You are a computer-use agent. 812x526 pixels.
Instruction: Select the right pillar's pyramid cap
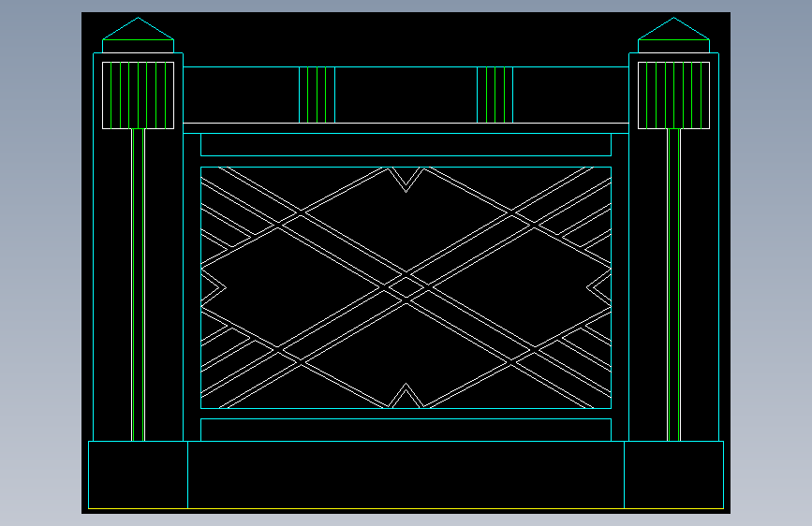pyautogui.click(x=673, y=29)
